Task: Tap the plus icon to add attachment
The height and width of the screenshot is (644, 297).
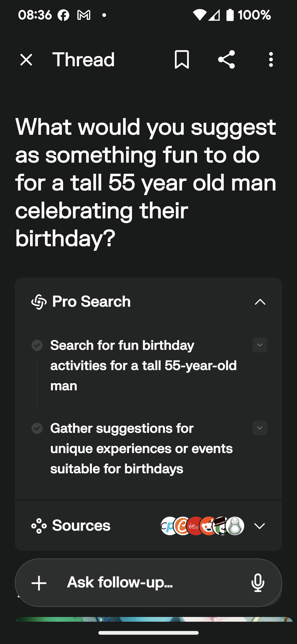Action: click(x=39, y=583)
